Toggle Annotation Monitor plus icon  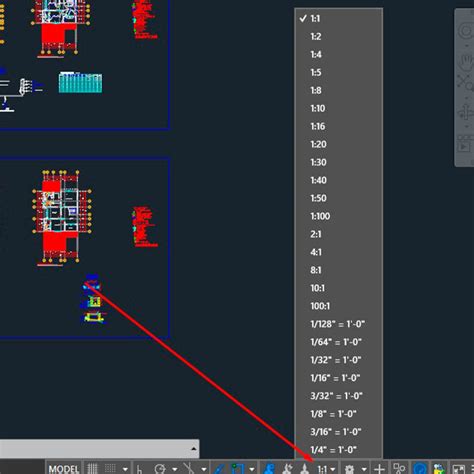pos(379,469)
